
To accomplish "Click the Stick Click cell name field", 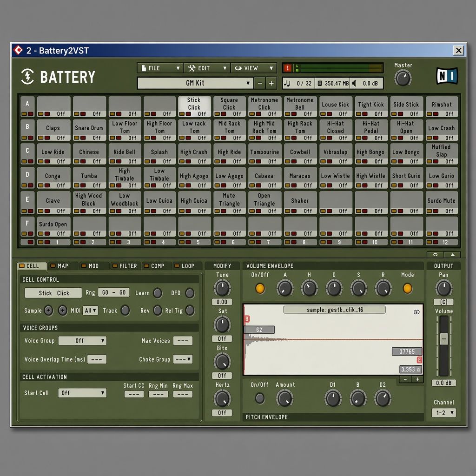I will click(x=53, y=293).
